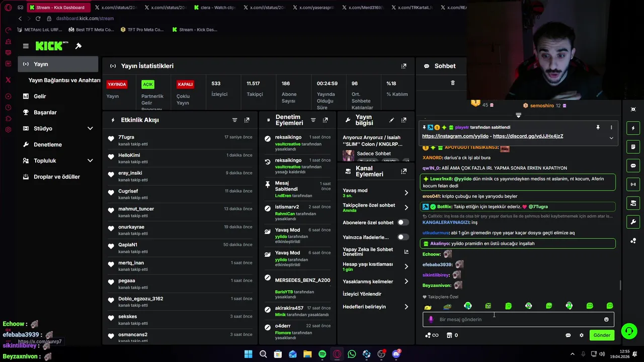The height and width of the screenshot is (362, 644).
Task: Expand the Stüdyo sidebar section
Action: pos(90,129)
